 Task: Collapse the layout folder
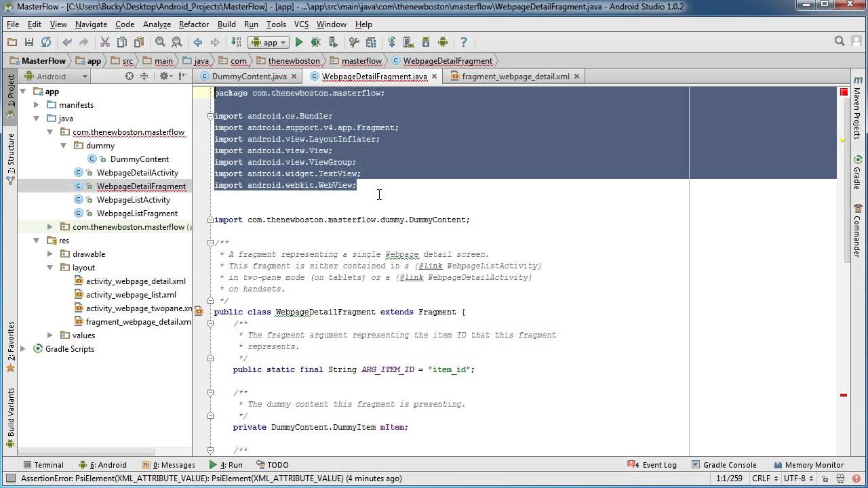pos(50,268)
